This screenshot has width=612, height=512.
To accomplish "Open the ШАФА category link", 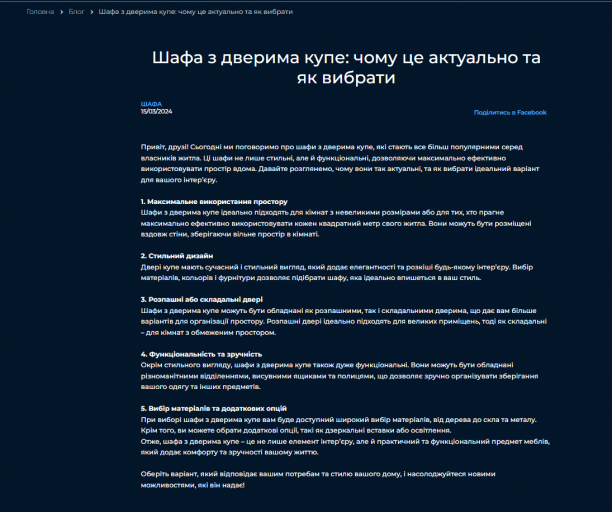I will coord(151,104).
